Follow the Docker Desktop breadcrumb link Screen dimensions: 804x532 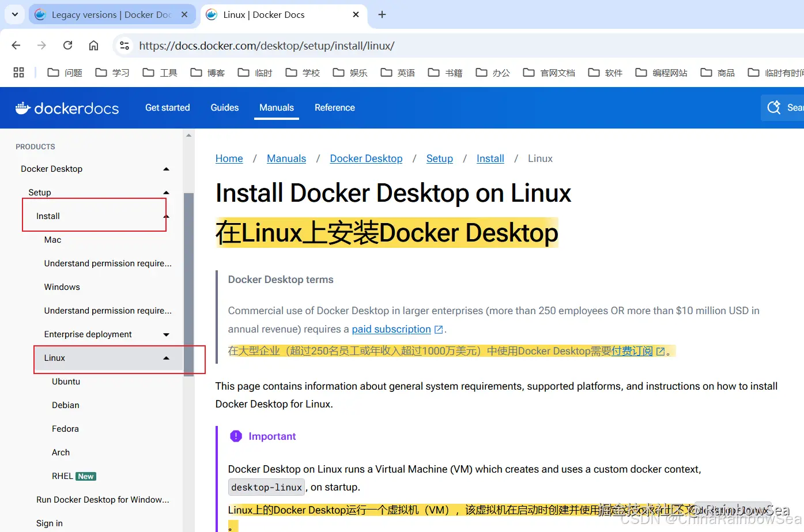click(366, 159)
